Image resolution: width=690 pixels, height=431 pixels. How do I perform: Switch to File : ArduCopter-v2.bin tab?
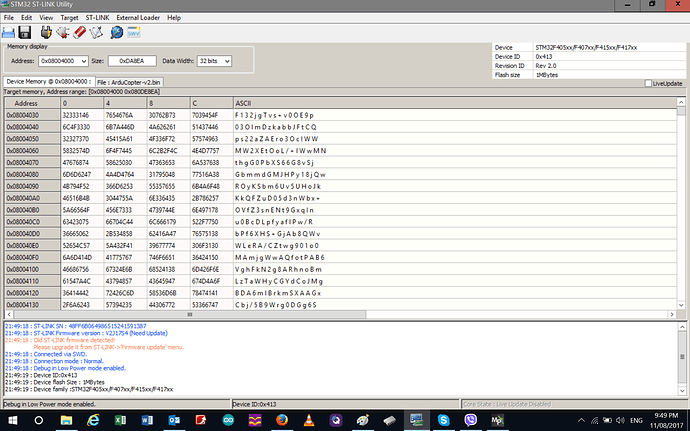tap(129, 82)
